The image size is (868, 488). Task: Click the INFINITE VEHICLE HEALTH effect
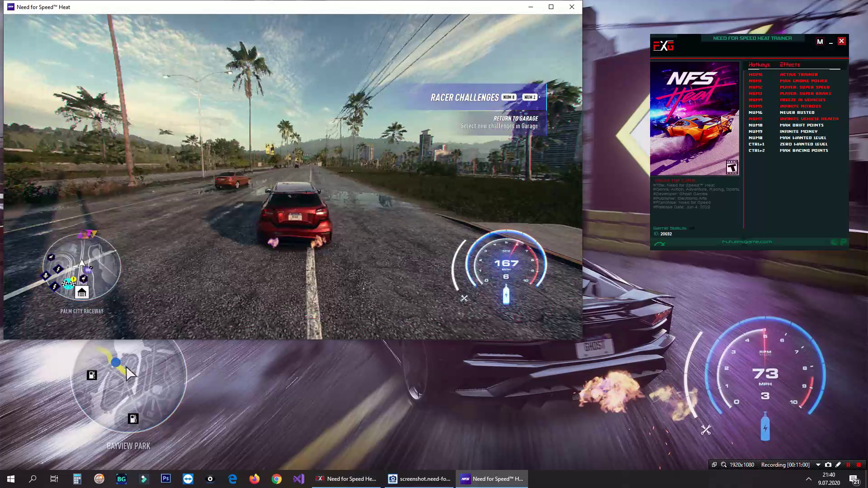809,119
